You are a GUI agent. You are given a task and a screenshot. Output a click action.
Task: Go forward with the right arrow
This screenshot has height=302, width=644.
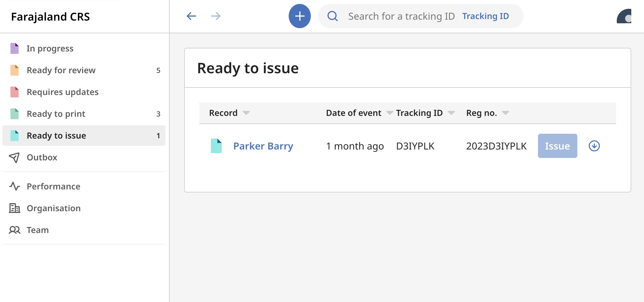215,16
